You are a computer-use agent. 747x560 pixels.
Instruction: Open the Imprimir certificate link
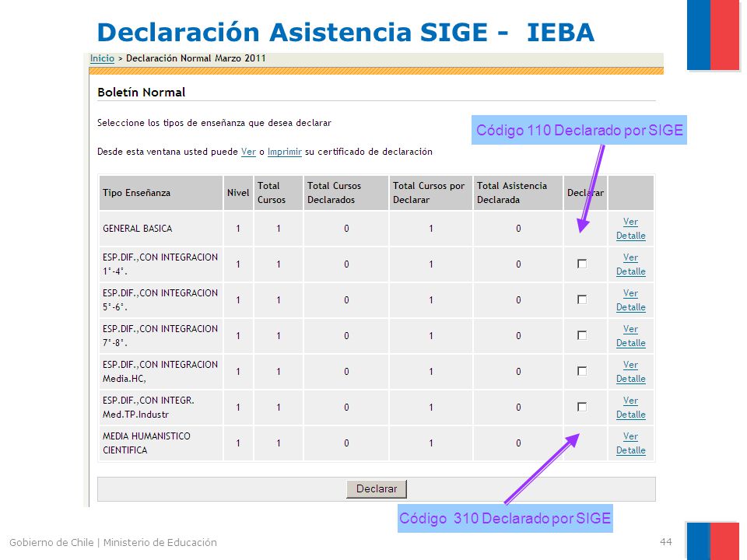[285, 152]
